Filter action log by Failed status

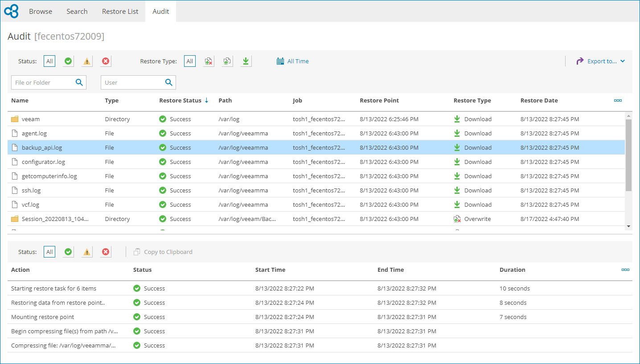[106, 252]
